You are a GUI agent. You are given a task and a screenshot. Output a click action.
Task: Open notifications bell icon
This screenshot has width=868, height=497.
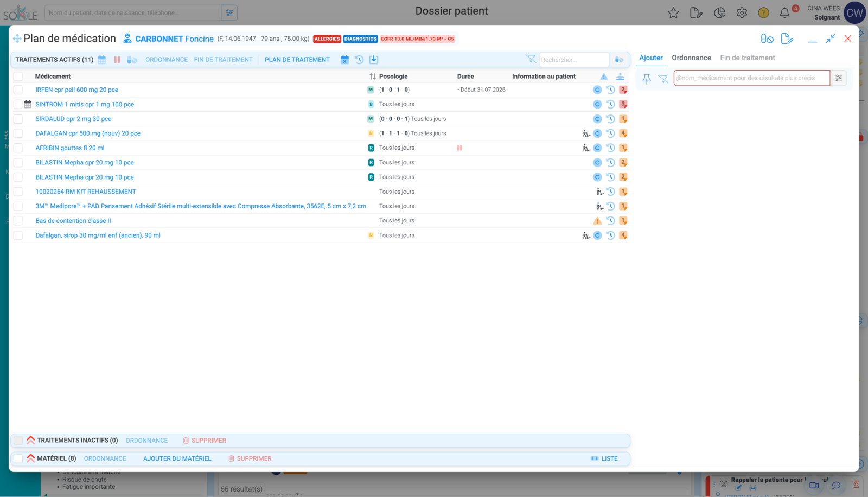tap(784, 13)
